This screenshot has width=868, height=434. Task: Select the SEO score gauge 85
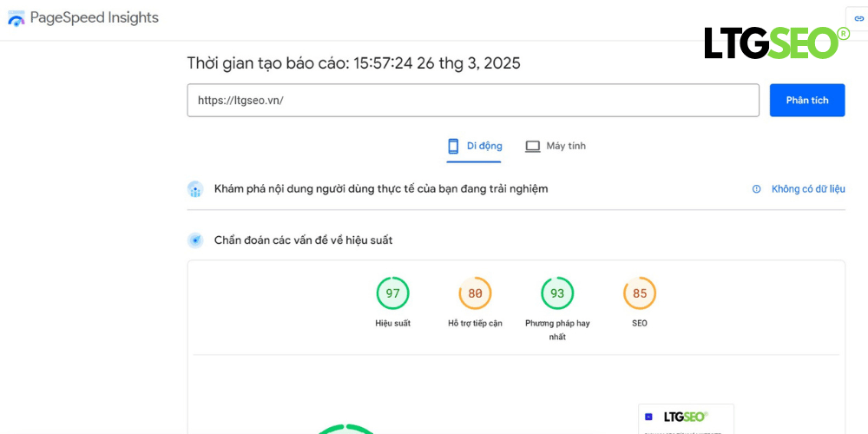coord(640,293)
